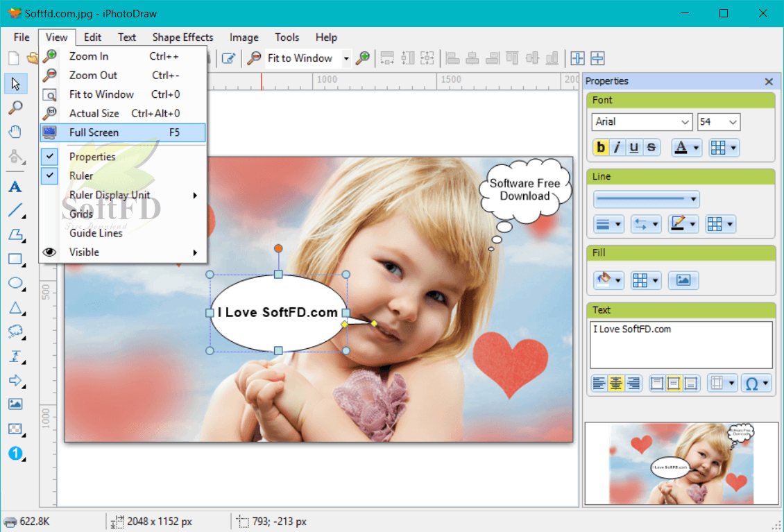Screen dimensions: 784x532
Task: Choose Full Screen from View menu
Action: tap(123, 132)
